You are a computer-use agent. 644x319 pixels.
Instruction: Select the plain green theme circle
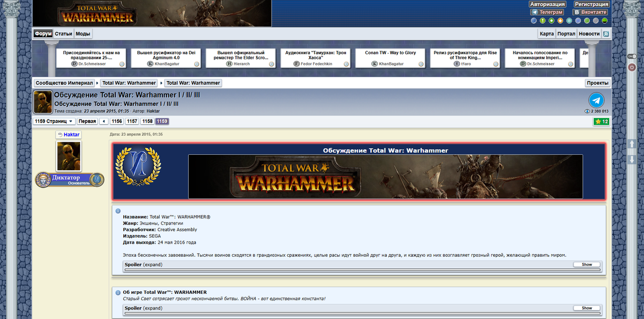587,21
